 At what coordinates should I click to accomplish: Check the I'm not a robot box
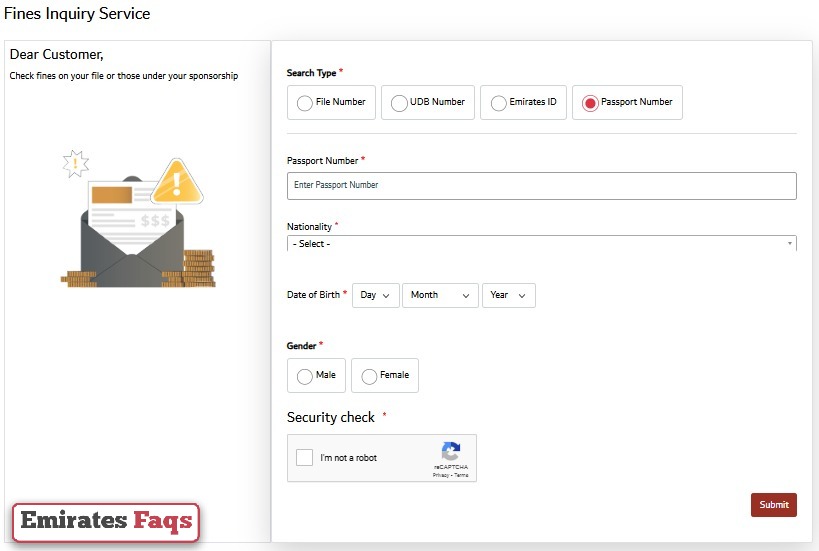pyautogui.click(x=304, y=458)
